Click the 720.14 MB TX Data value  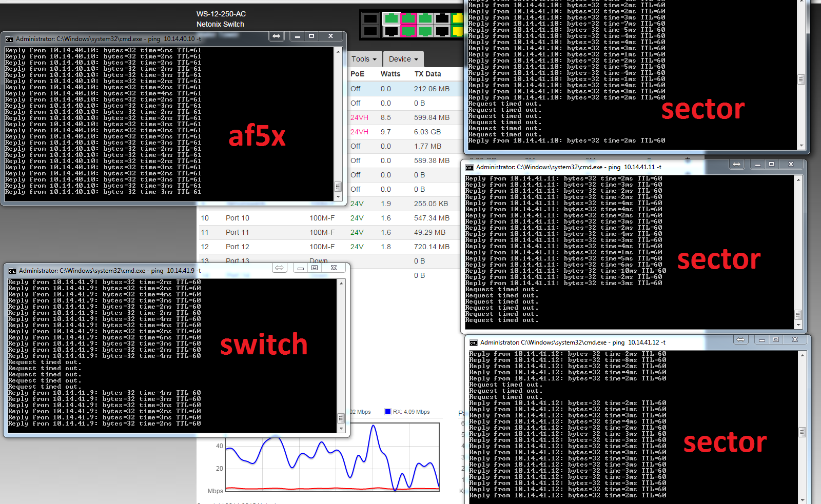coord(432,247)
